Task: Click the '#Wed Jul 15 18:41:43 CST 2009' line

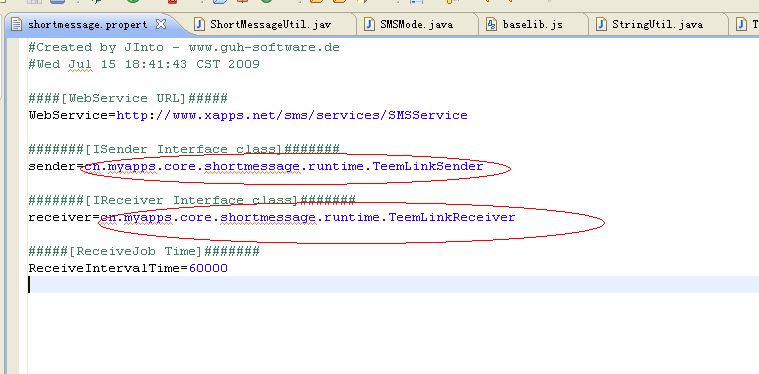Action: tap(144, 64)
